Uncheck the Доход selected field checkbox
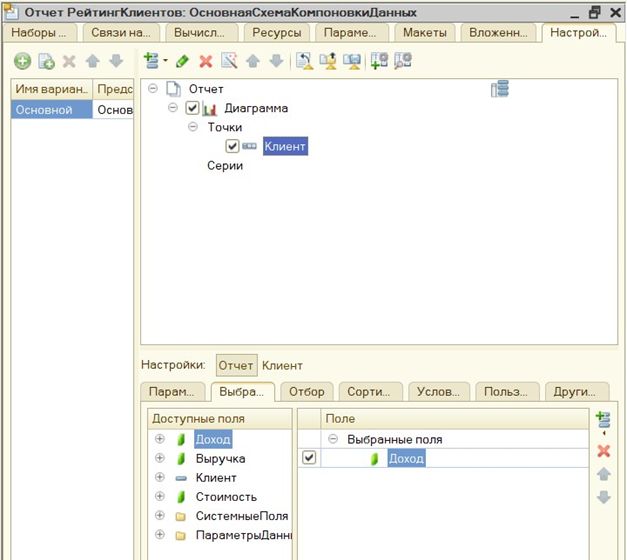This screenshot has height=560, width=627. pos(309,458)
